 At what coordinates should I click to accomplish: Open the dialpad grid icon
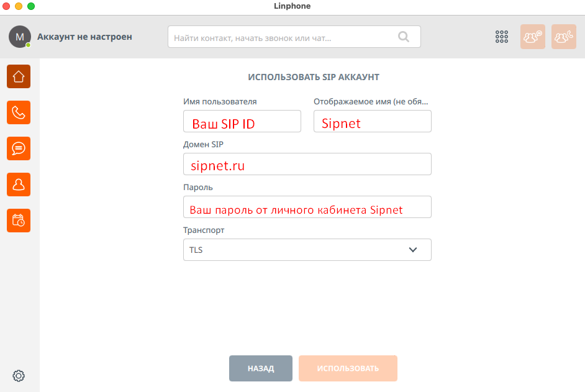(x=502, y=37)
